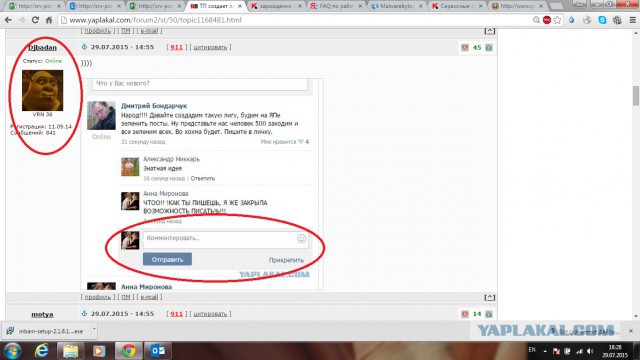Go back using the browser back arrow
This screenshot has width=640, height=360.
[x=8, y=20]
